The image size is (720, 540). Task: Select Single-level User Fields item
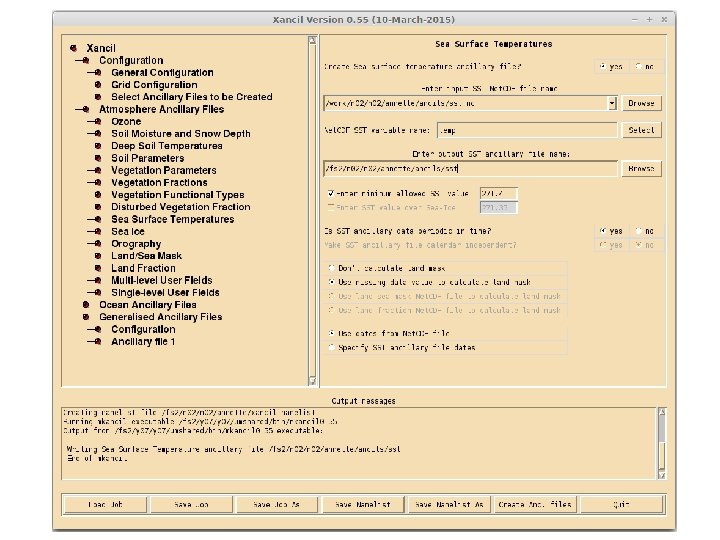(x=165, y=292)
